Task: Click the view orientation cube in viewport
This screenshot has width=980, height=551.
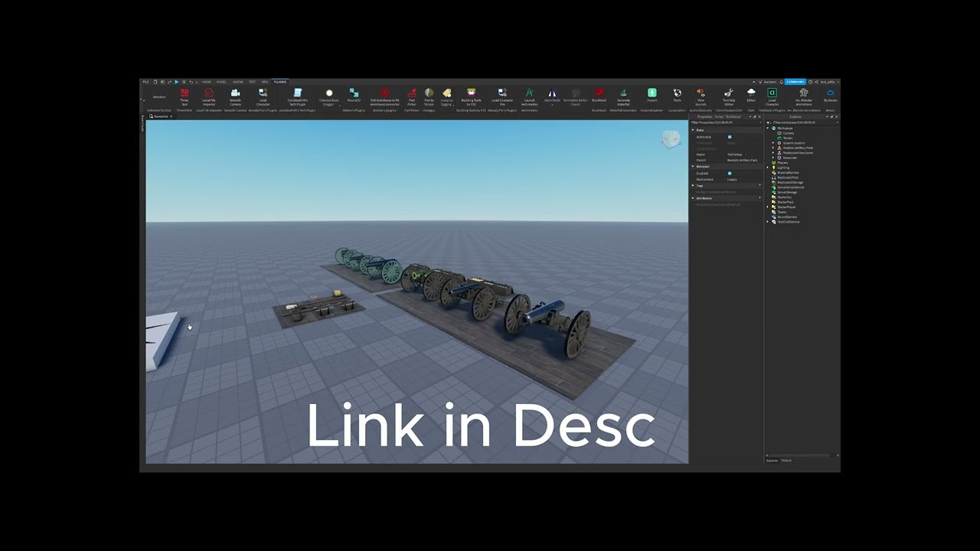Action: [671, 139]
